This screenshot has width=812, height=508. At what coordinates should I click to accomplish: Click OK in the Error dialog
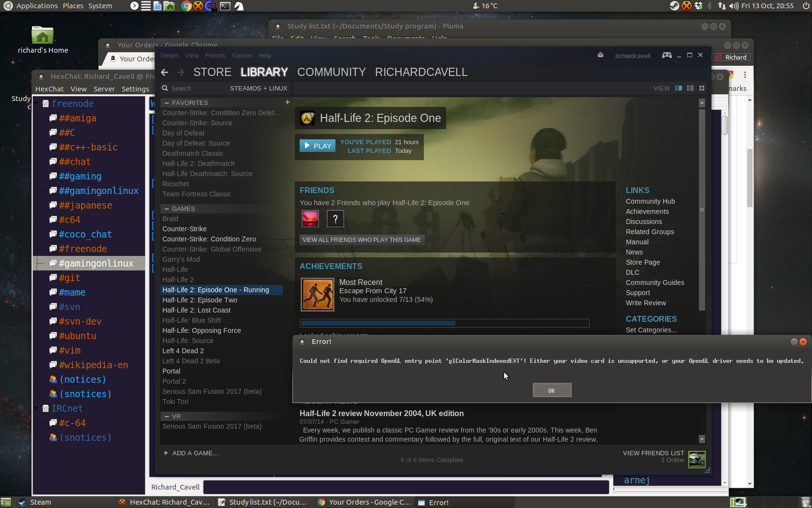point(552,390)
